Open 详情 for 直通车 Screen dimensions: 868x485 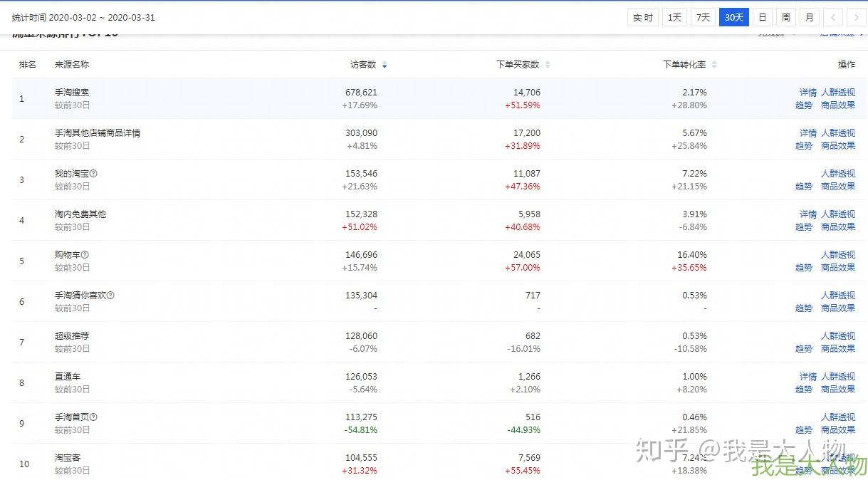coord(808,377)
